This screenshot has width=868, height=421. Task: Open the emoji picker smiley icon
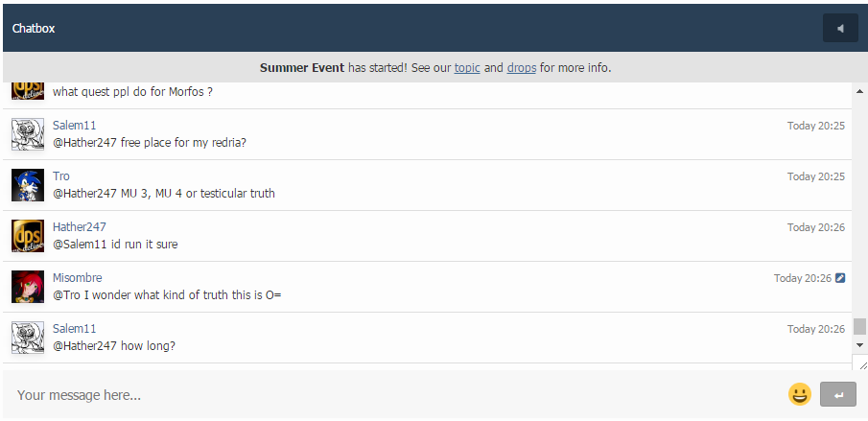799,394
